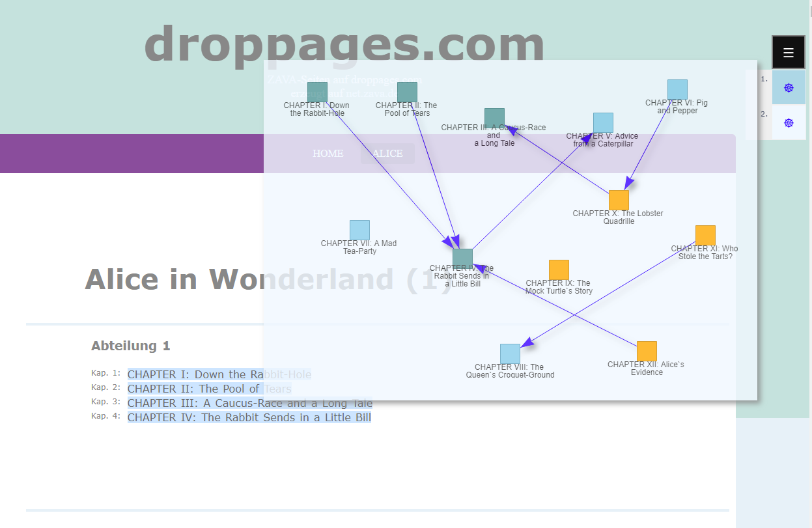
Task: Select the CHAPTER IX: Mock Turtle's Story node
Action: [x=558, y=269]
